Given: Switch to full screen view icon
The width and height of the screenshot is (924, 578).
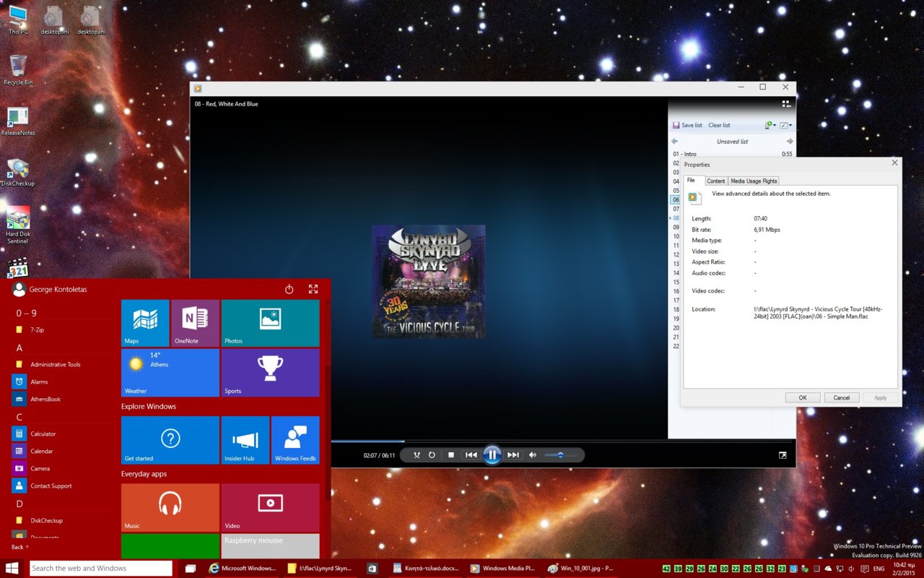Looking at the screenshot, I should (x=783, y=455).
